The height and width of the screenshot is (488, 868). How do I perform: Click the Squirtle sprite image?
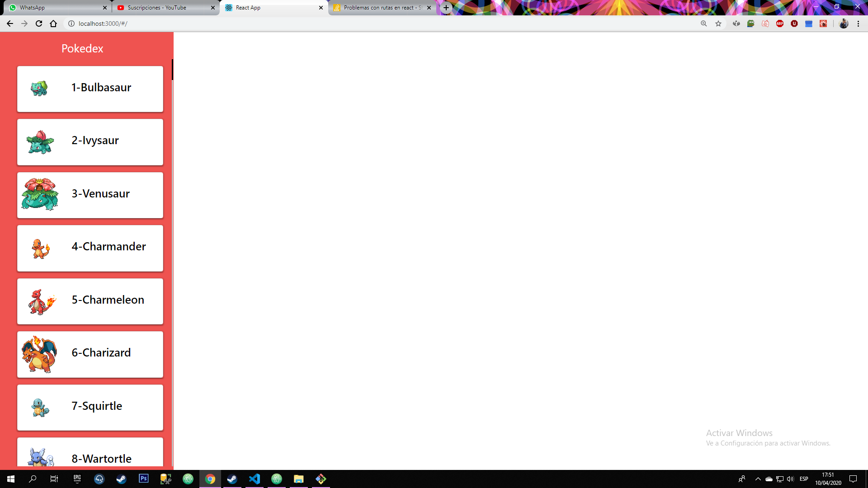click(40, 408)
